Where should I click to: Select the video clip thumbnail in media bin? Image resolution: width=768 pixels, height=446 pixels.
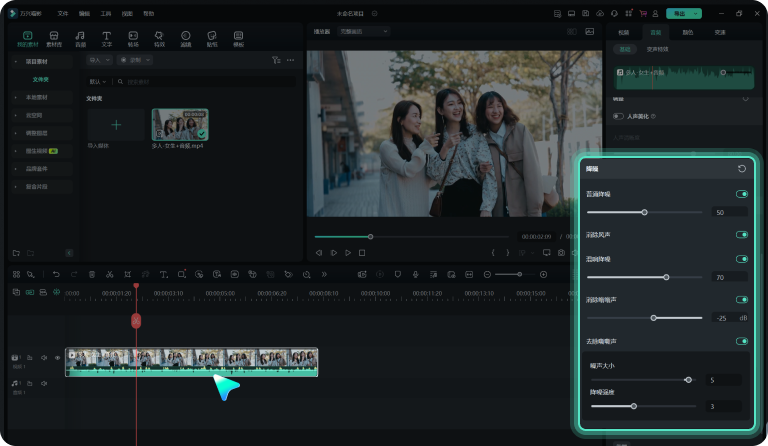pyautogui.click(x=180, y=124)
